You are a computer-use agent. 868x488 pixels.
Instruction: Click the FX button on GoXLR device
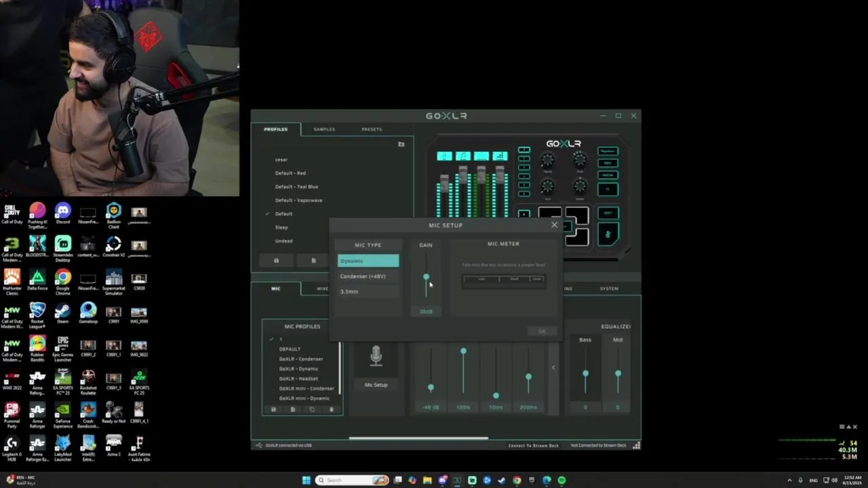608,189
